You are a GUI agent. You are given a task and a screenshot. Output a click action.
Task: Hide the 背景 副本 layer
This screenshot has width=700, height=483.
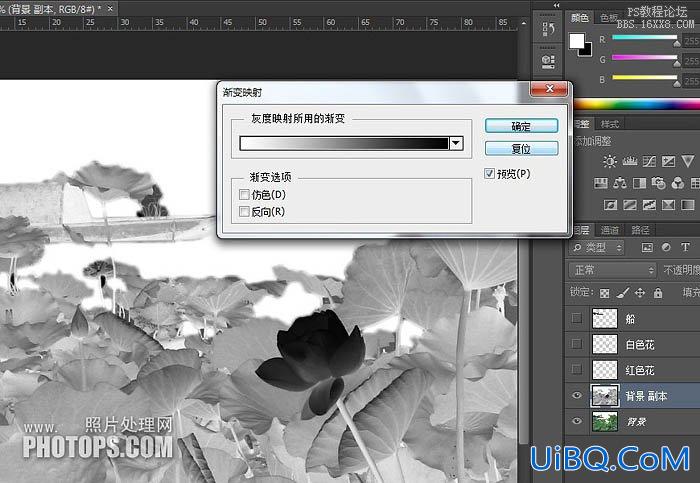click(576, 395)
